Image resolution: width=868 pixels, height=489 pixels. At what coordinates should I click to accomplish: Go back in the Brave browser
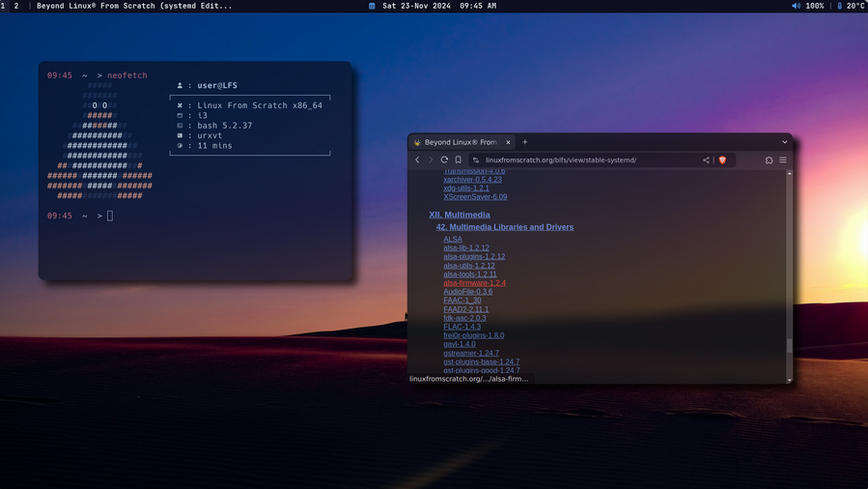coord(417,160)
